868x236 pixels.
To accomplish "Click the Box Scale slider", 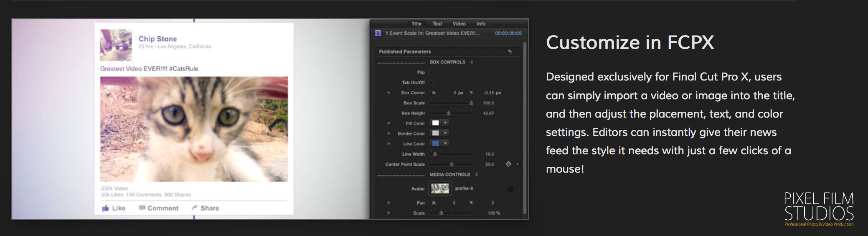I will point(452,103).
